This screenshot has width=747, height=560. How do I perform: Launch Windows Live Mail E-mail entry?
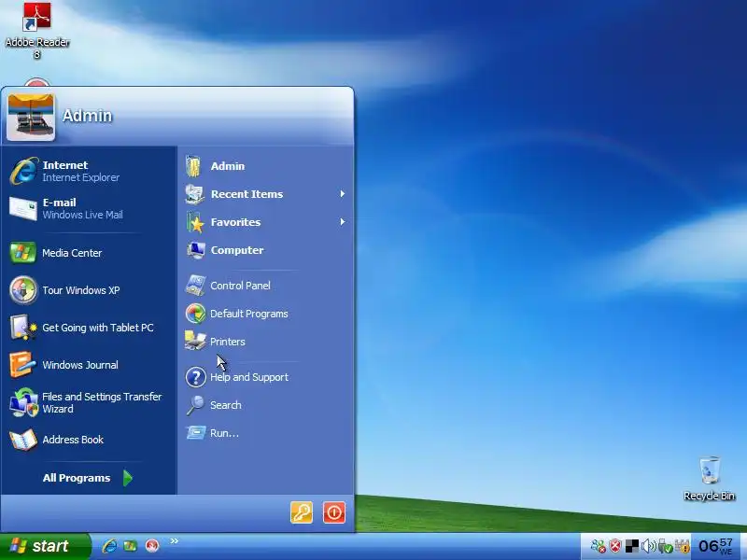coord(88,208)
